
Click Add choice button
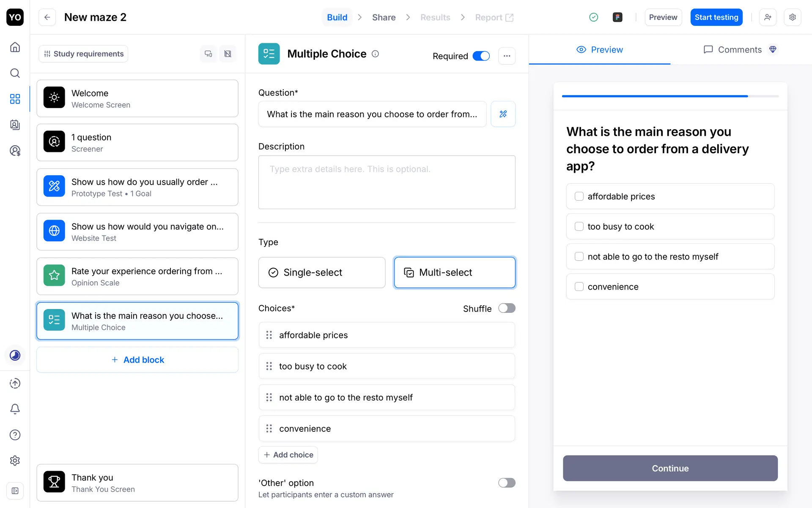click(x=288, y=455)
